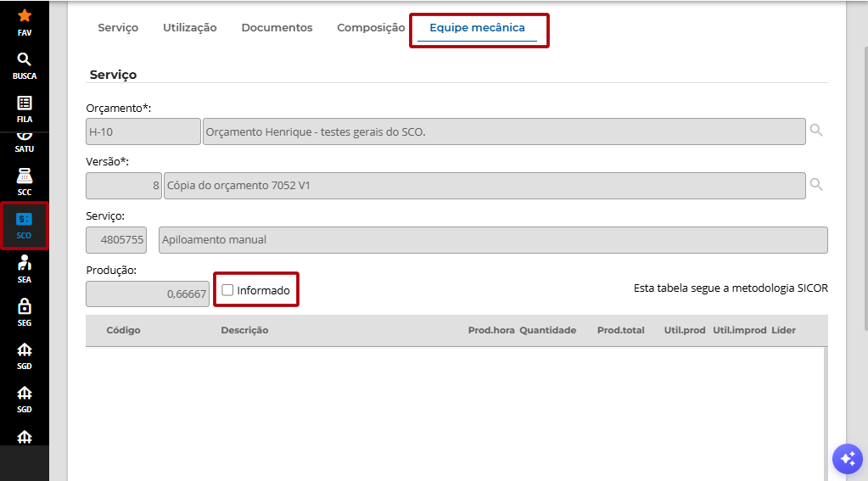The height and width of the screenshot is (481, 868).
Task: Toggle the Informado checkbox
Action: 227,290
